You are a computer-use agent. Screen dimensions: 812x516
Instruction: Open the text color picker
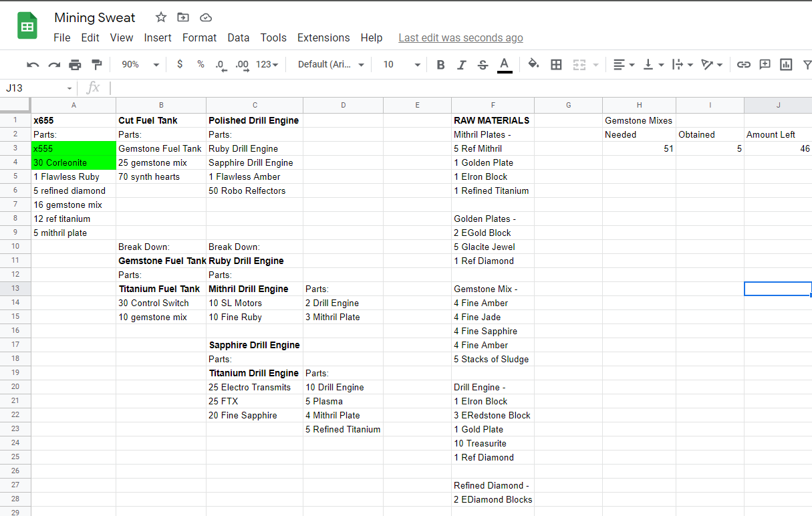[x=505, y=64]
